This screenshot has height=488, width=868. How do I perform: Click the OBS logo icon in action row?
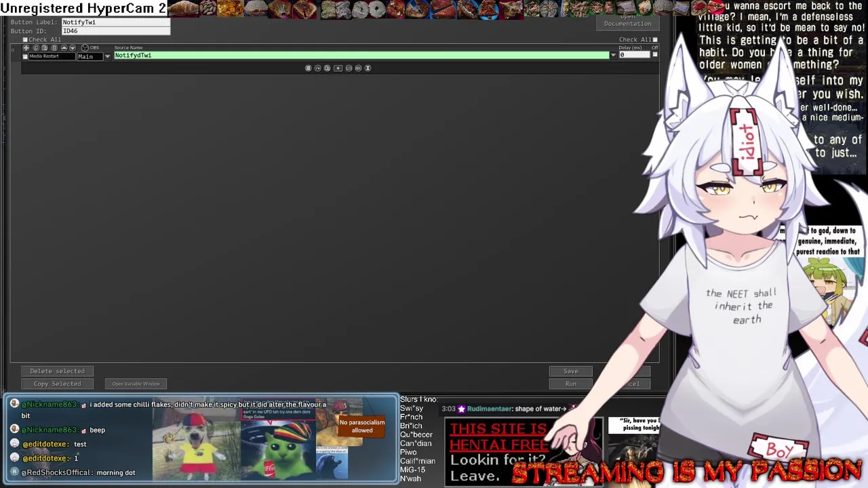[85, 47]
